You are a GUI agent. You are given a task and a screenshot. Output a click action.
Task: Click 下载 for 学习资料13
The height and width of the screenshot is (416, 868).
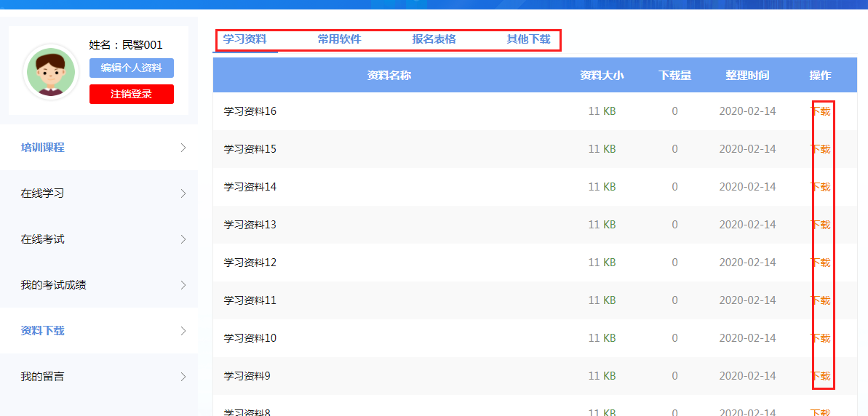tap(820, 225)
